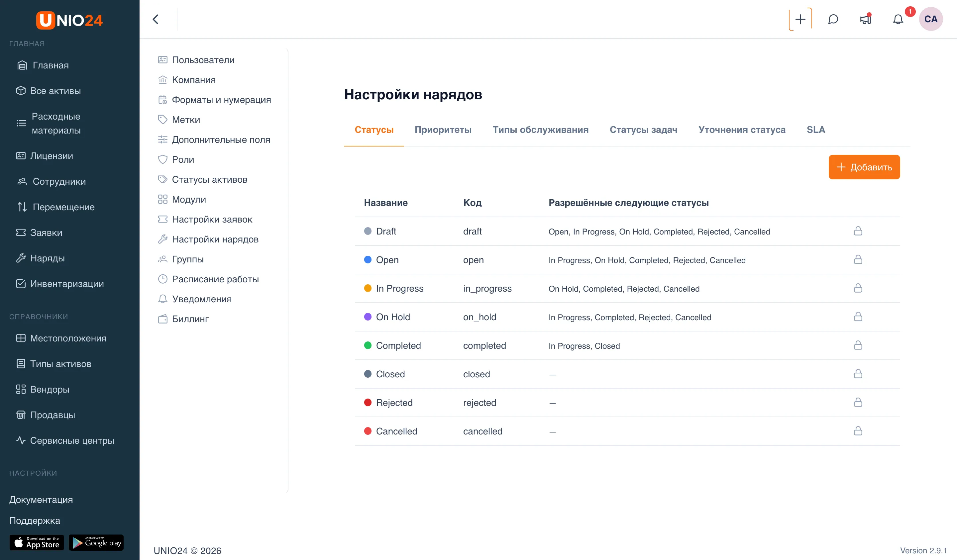Click the App Store download badge
This screenshot has height=560, width=957.
(x=37, y=542)
